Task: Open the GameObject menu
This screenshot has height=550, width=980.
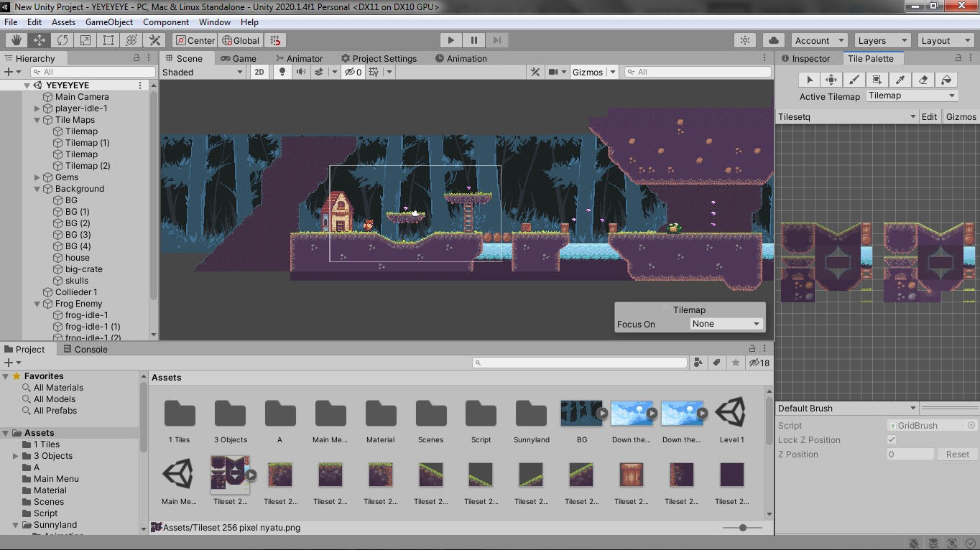Action: (x=109, y=22)
